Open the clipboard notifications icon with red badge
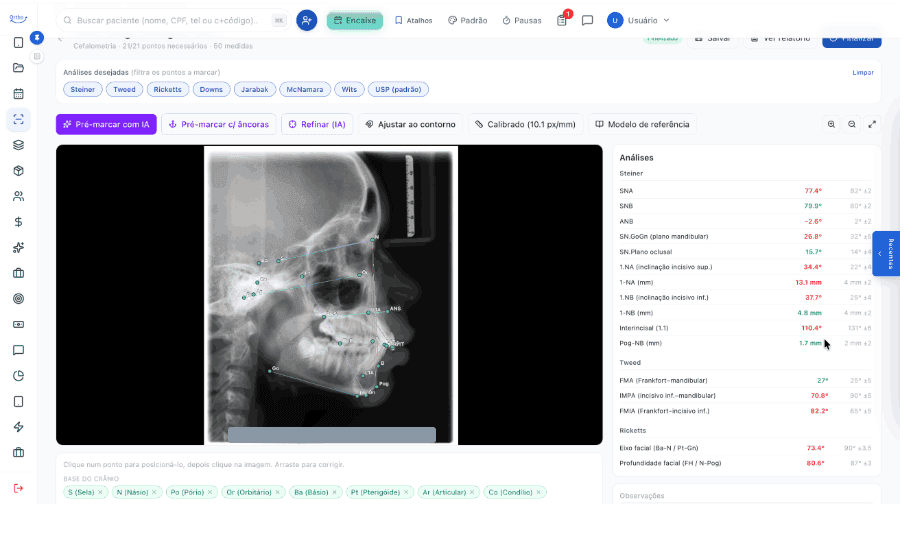The height and width of the screenshot is (540, 924). (562, 20)
